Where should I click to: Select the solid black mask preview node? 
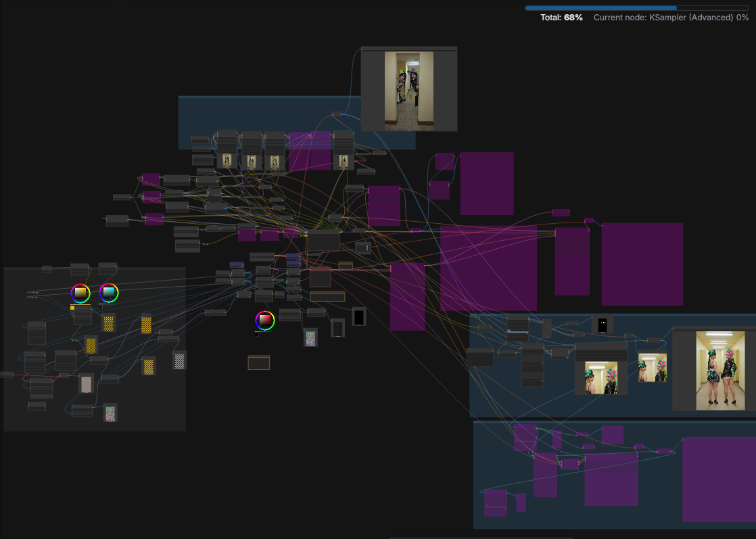(358, 317)
